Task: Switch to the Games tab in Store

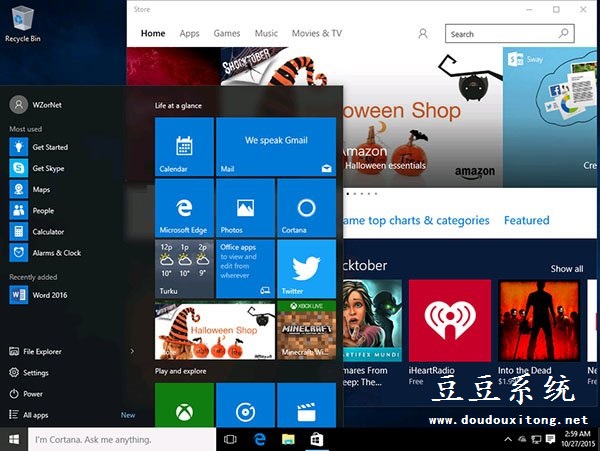Action: click(227, 33)
